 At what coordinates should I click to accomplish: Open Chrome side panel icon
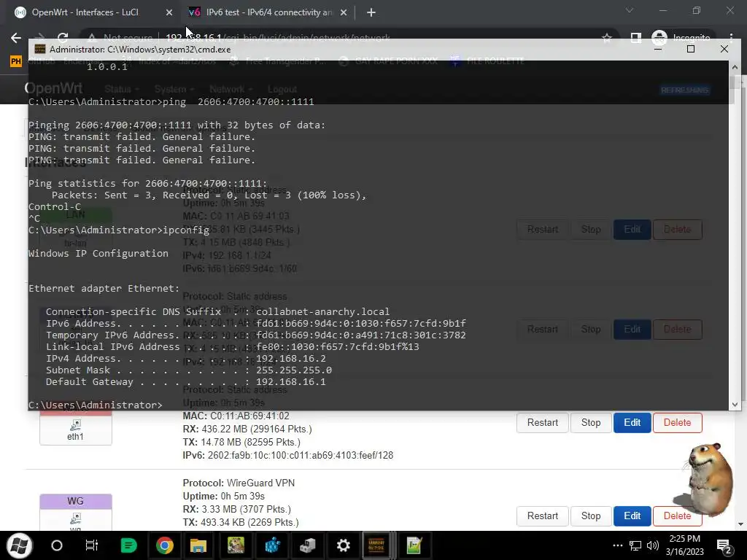635,38
